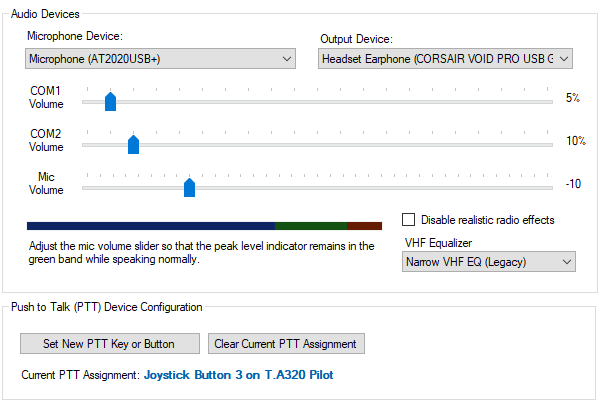
Task: Click the Joystick Button 3 assignment text
Action: 238,376
